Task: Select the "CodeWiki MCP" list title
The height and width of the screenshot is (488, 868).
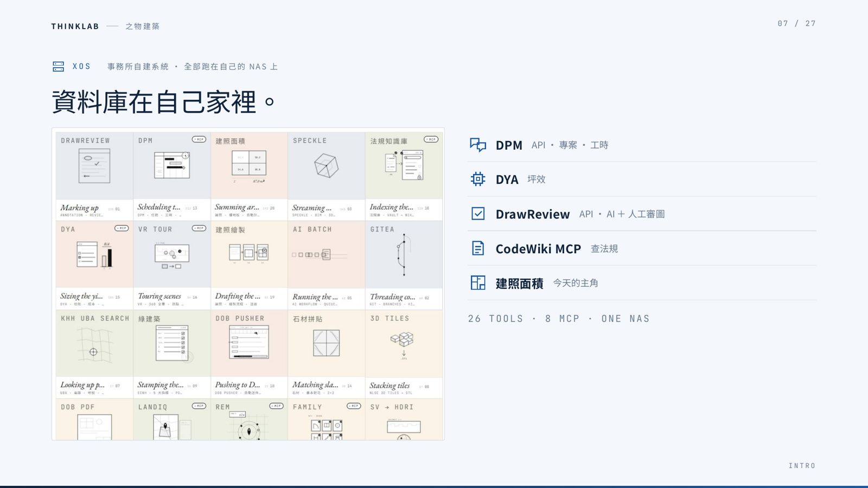Action: (538, 249)
